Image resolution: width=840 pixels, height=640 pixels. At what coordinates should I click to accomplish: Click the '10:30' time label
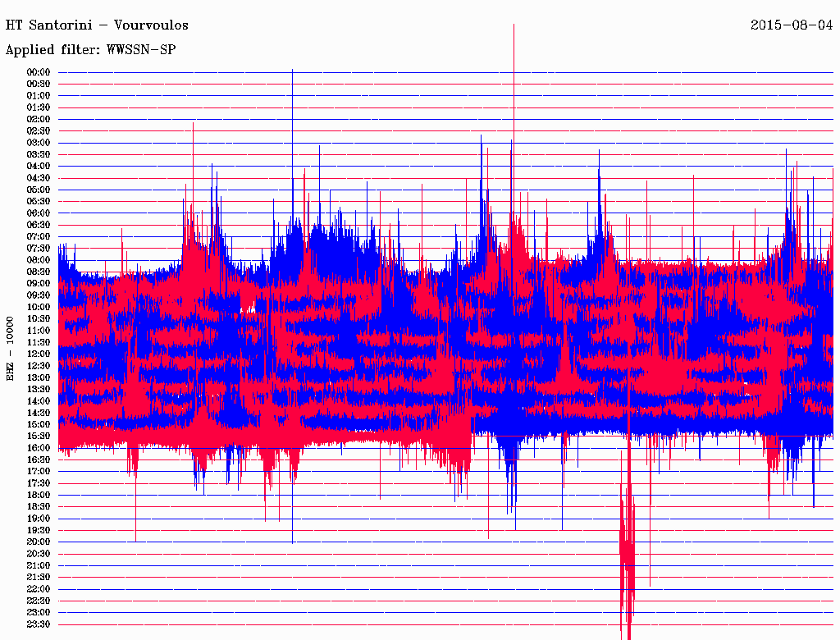coord(39,319)
